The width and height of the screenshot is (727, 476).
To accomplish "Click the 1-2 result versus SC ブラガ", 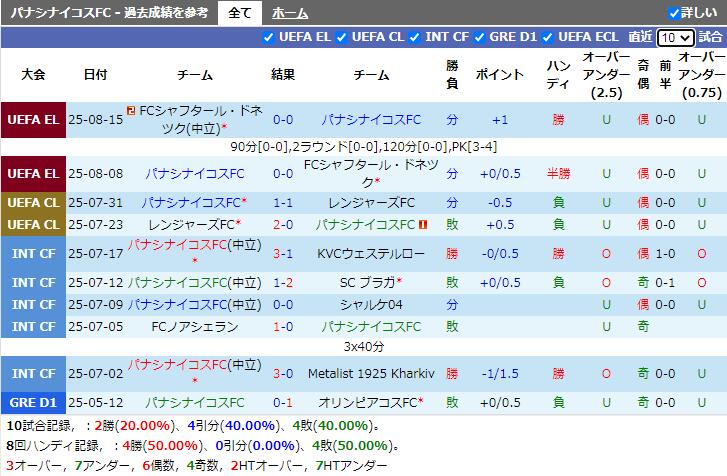I will 283,282.
